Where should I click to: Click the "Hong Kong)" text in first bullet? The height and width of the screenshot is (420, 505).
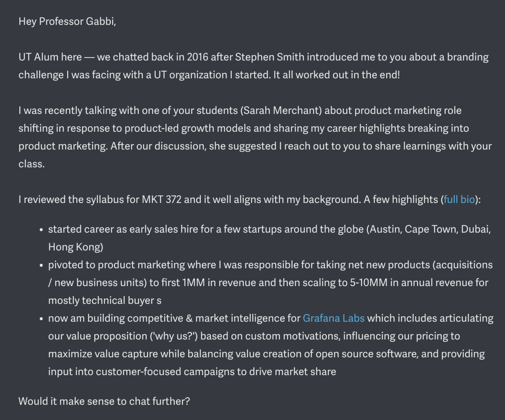pyautogui.click(x=75, y=247)
